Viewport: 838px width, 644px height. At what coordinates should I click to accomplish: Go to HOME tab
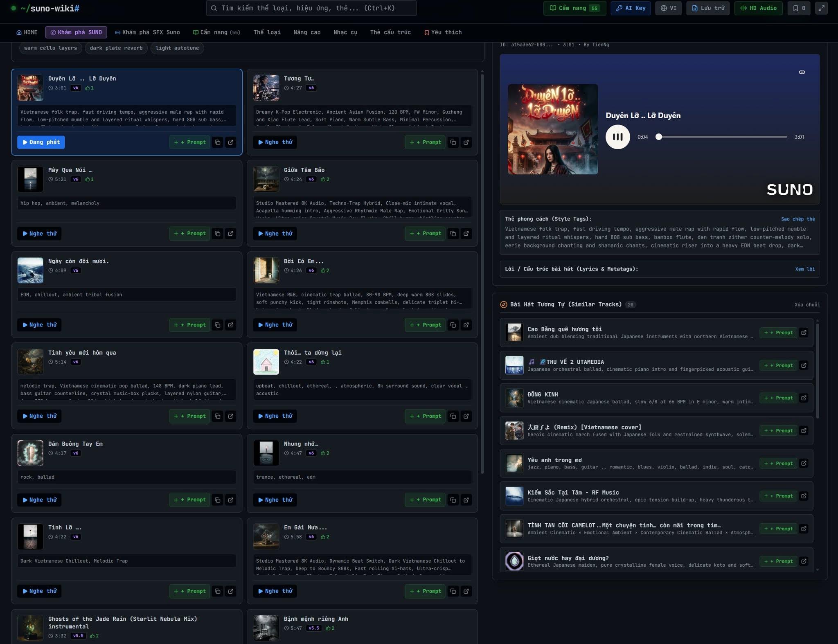[27, 32]
